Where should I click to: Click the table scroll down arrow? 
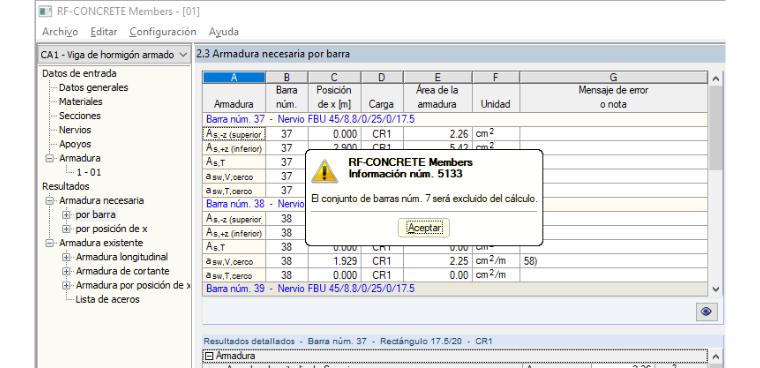click(715, 289)
